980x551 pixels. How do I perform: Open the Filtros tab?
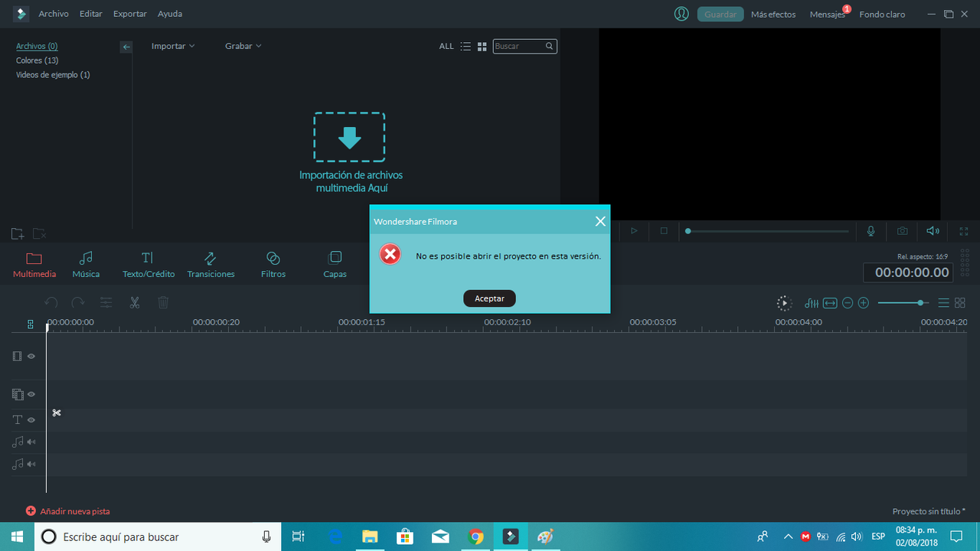click(x=273, y=265)
